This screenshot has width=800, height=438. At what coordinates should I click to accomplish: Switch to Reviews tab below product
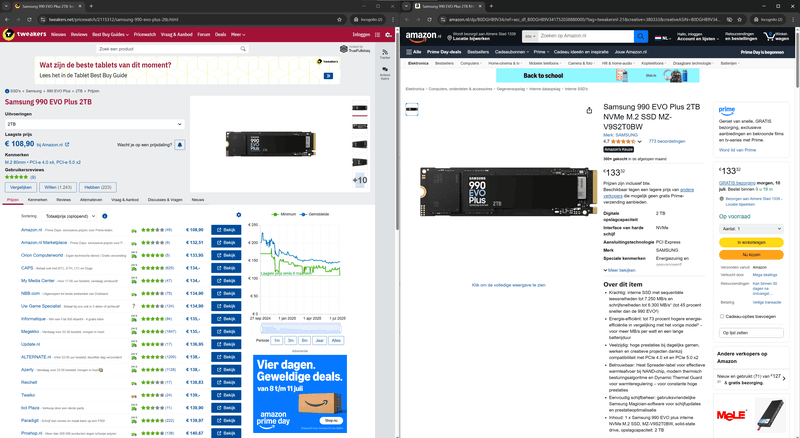63,200
